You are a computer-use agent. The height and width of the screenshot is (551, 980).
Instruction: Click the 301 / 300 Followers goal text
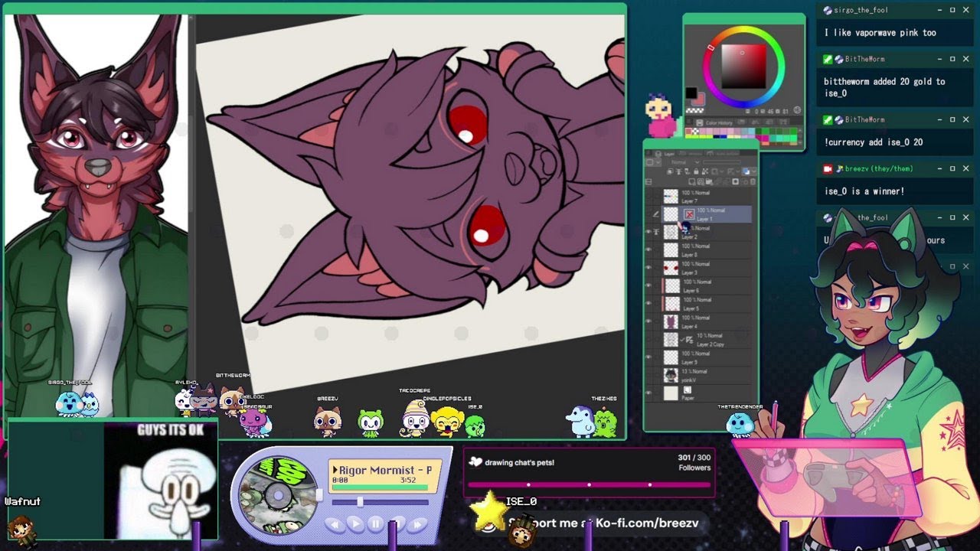(x=694, y=462)
